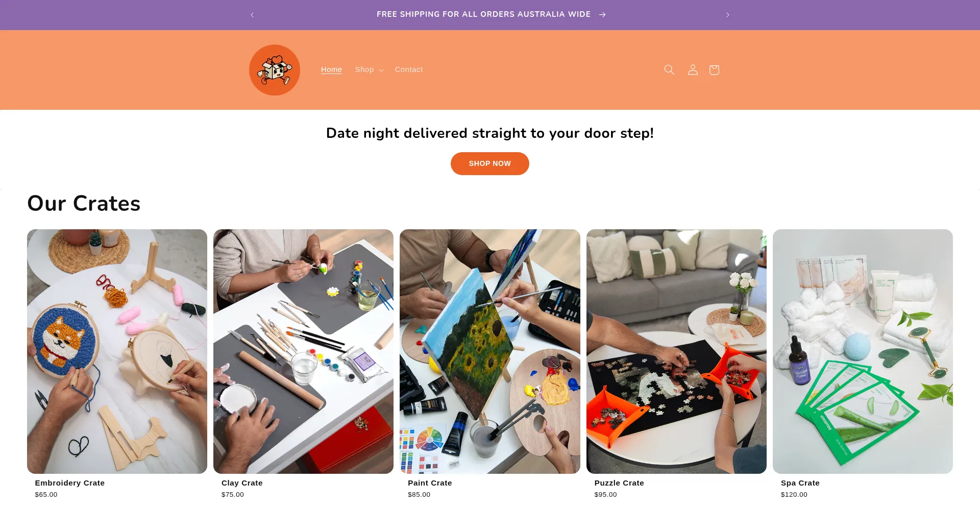
Task: Click the Embroidery Crate title link
Action: (x=70, y=483)
